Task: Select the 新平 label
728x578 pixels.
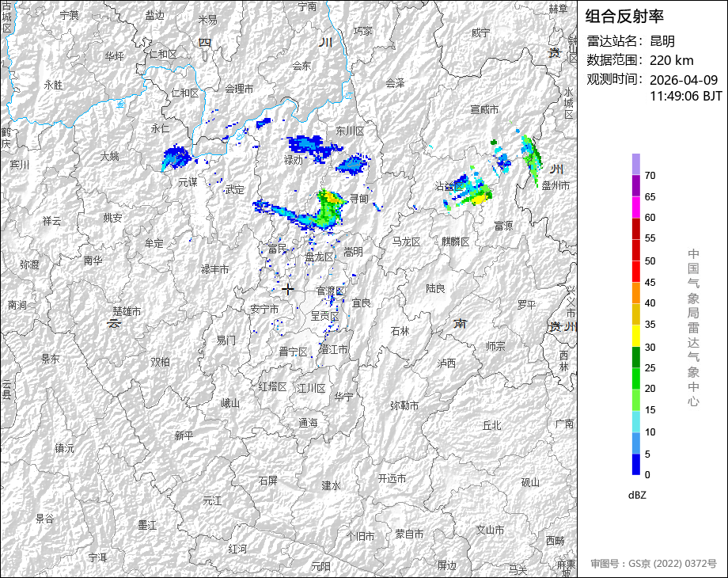Action: (184, 435)
